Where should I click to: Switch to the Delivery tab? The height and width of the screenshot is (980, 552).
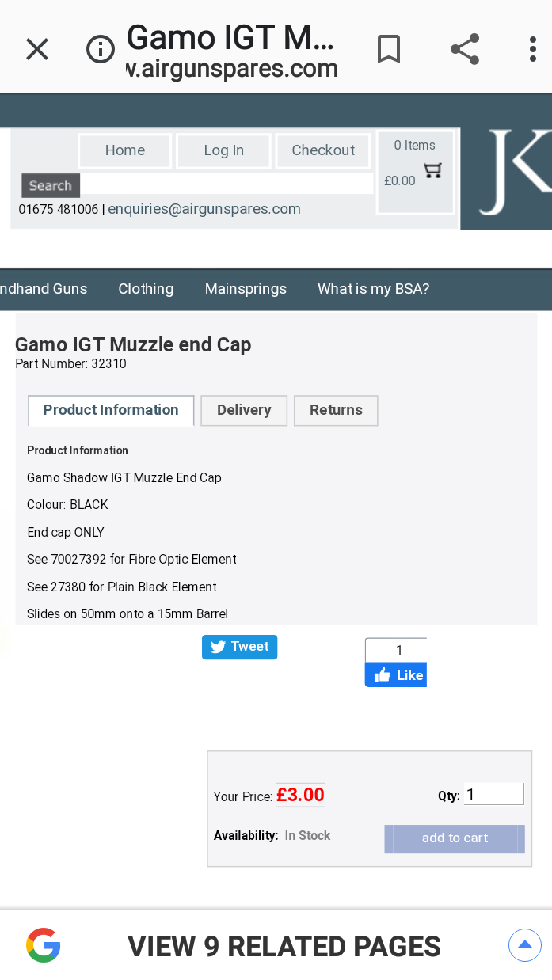tap(244, 410)
